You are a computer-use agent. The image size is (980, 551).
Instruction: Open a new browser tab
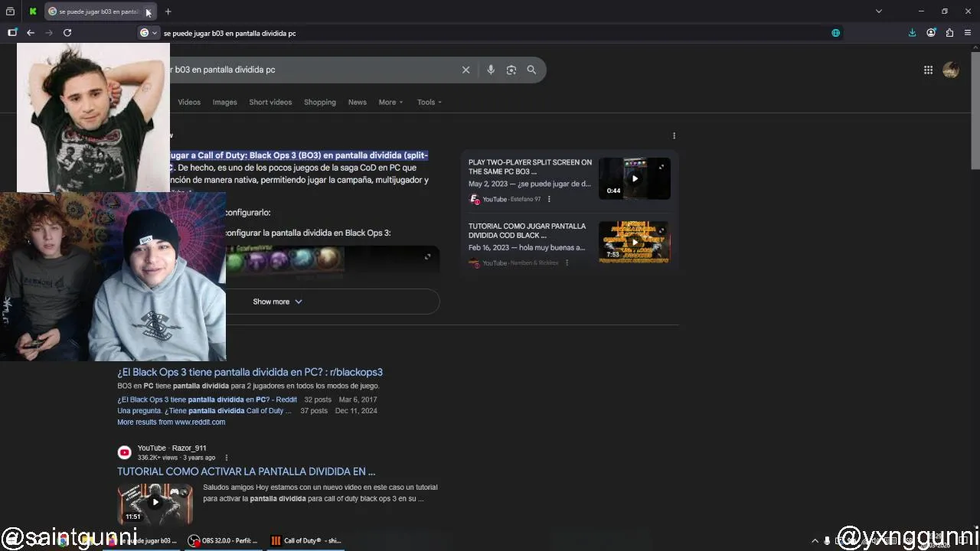[x=168, y=11]
